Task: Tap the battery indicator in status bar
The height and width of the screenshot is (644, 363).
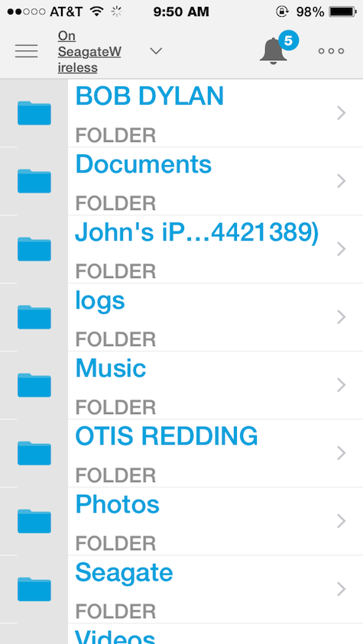Action: [342, 12]
